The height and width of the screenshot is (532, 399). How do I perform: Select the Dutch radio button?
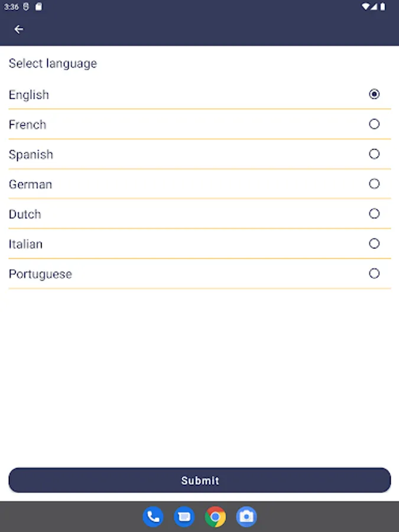pos(374,213)
